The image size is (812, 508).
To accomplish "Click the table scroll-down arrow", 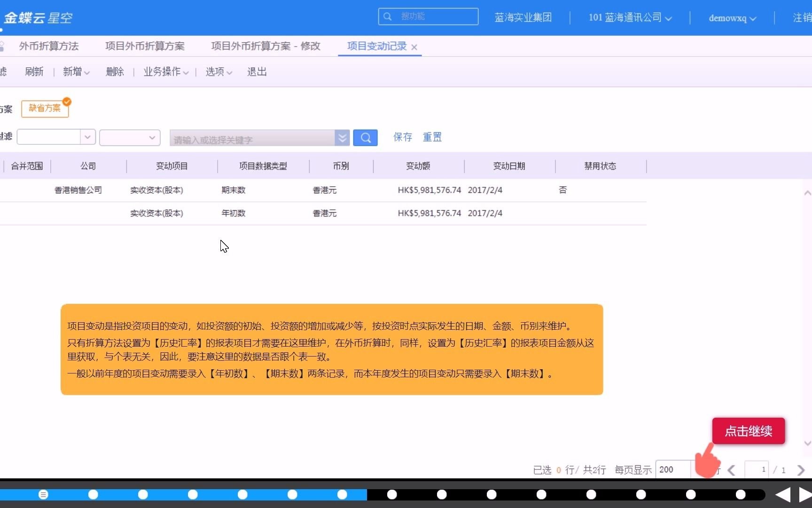I will click(807, 443).
